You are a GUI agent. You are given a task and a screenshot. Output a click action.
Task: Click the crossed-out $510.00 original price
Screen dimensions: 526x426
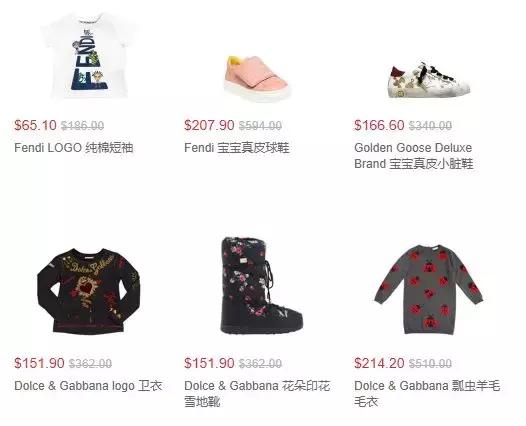(430, 364)
